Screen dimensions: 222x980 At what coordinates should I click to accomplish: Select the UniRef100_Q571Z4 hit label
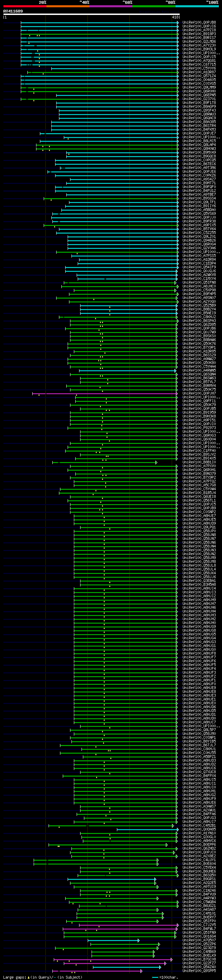click(199, 76)
